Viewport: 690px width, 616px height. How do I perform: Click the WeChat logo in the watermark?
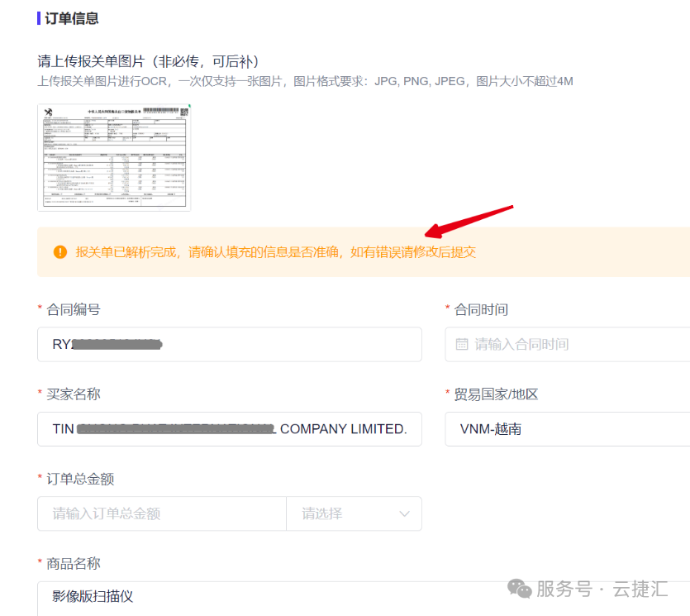(520, 589)
